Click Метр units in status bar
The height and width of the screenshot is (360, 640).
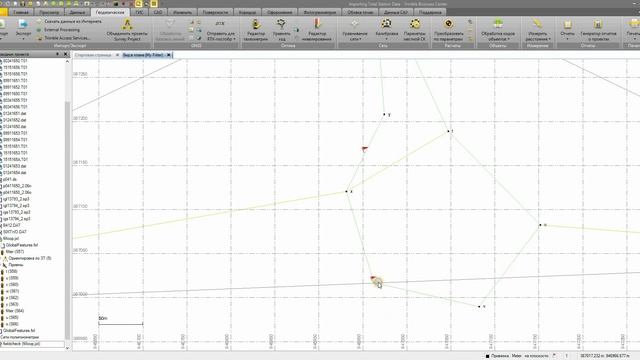(x=516, y=356)
